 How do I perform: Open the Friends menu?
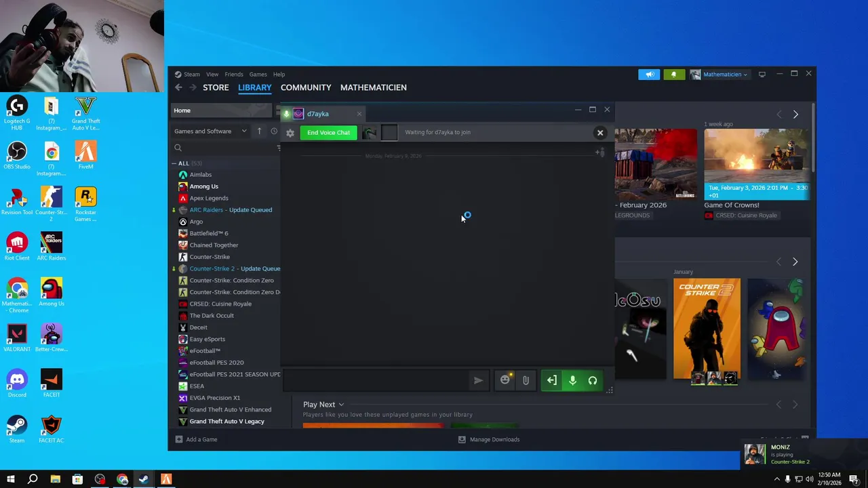pyautogui.click(x=234, y=75)
